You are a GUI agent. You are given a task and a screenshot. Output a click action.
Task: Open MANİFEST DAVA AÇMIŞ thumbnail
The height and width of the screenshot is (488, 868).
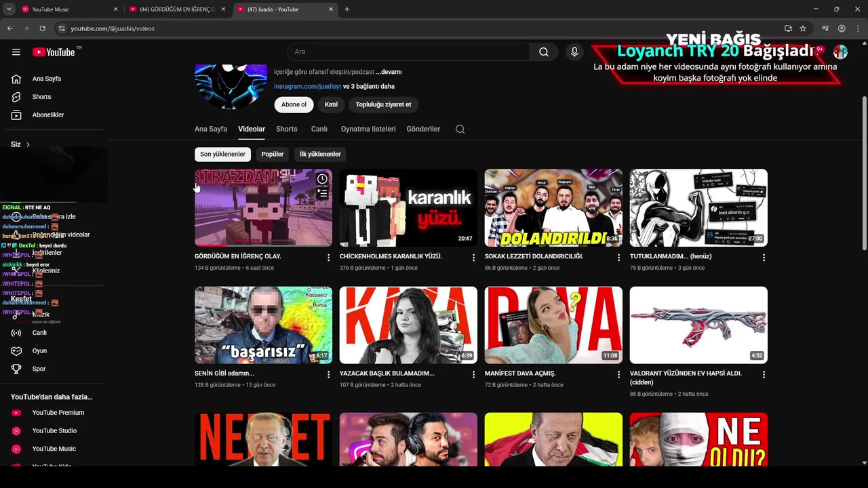(553, 325)
